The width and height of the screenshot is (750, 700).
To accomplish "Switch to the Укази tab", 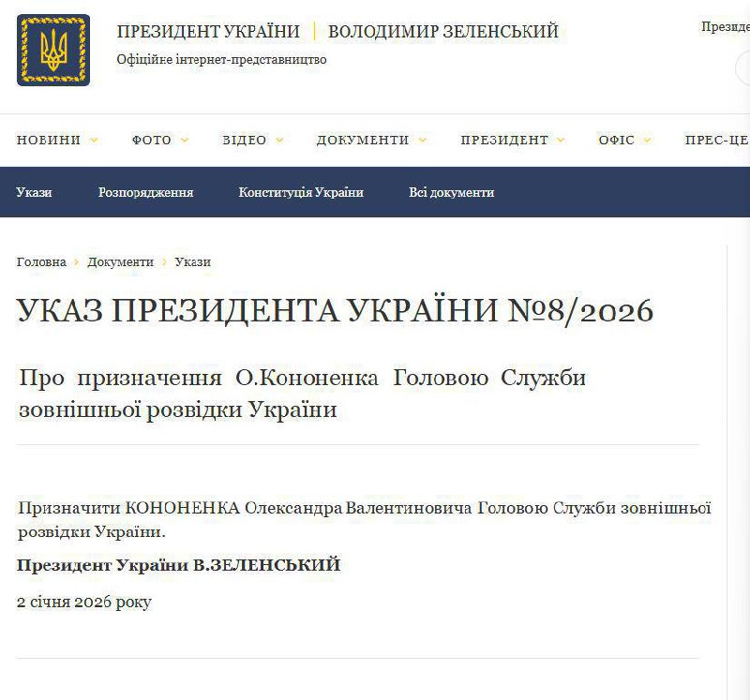I will pos(34,190).
